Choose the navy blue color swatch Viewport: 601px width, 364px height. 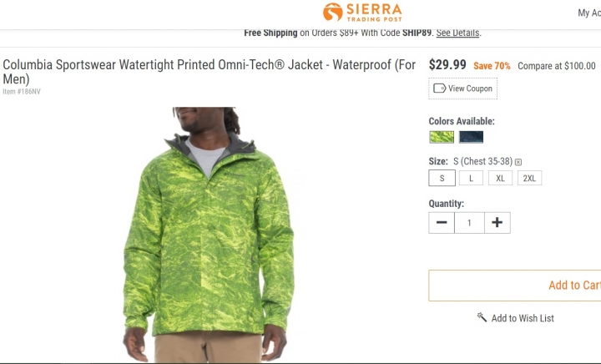tap(471, 137)
